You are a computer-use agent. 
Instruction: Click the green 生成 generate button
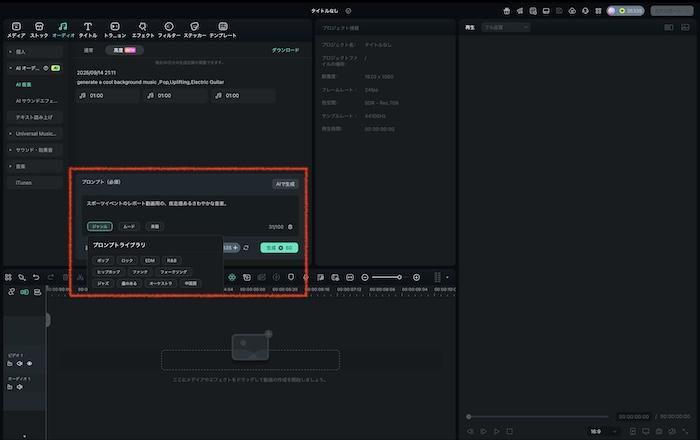point(279,247)
